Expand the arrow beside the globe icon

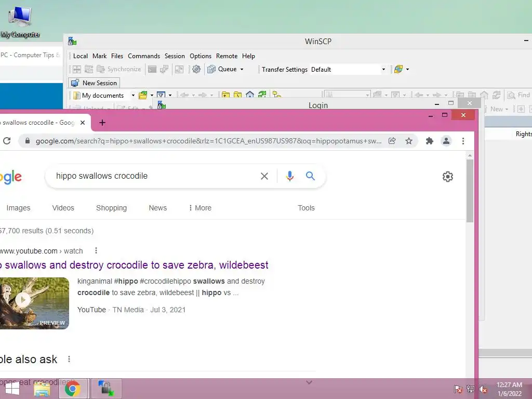(407, 69)
